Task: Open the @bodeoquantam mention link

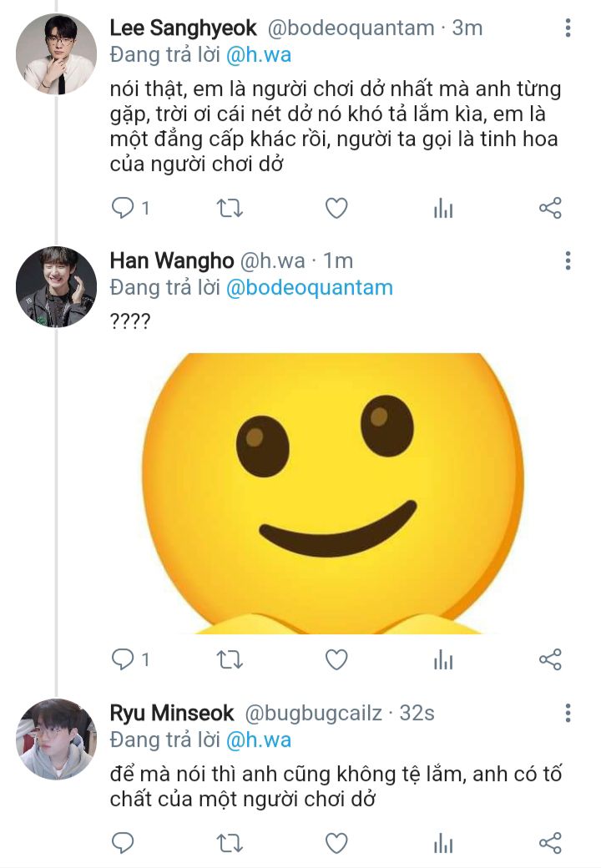Action: [308, 288]
